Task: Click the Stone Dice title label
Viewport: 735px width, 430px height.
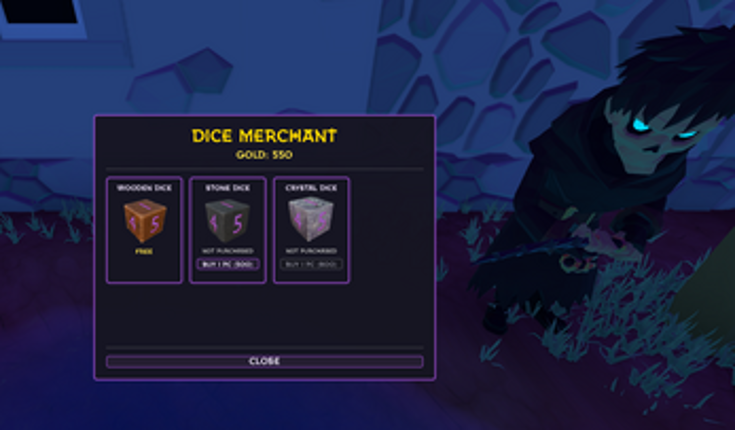Action: (228, 188)
